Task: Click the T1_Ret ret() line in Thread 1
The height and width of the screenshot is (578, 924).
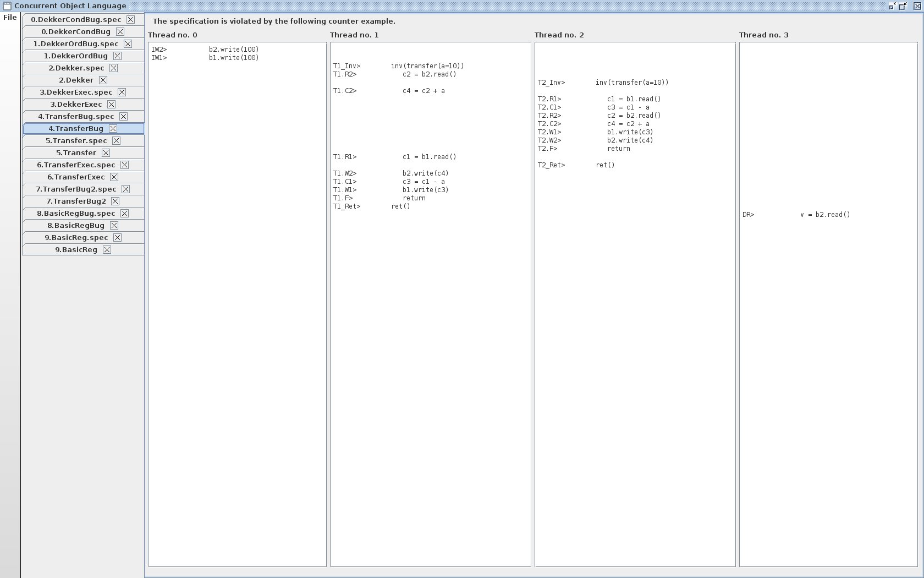Action: (x=372, y=206)
